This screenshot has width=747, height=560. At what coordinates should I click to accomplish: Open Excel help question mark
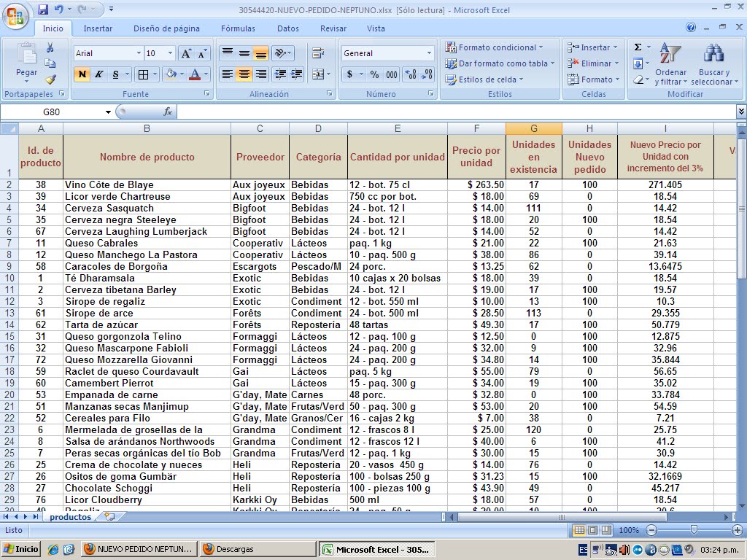coord(691,28)
